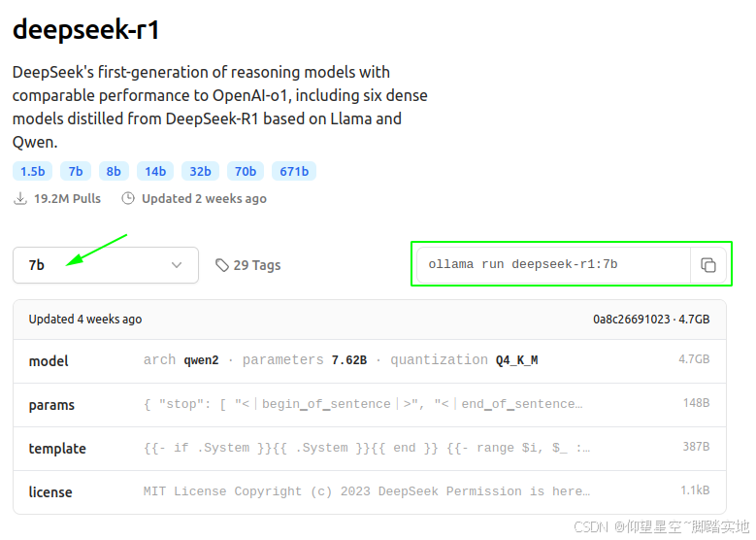Click the 19.2M Pulls text

pos(68,199)
